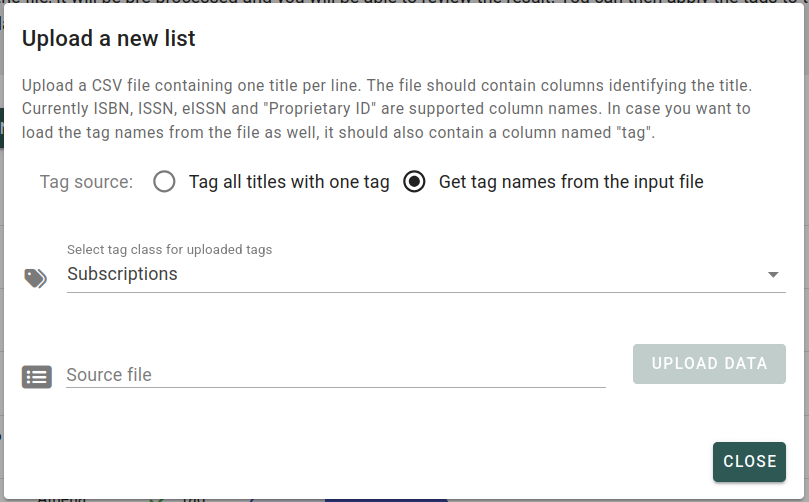Click the "Get tag names from the input file" label
Screen dimensions: 809x502
[571, 182]
